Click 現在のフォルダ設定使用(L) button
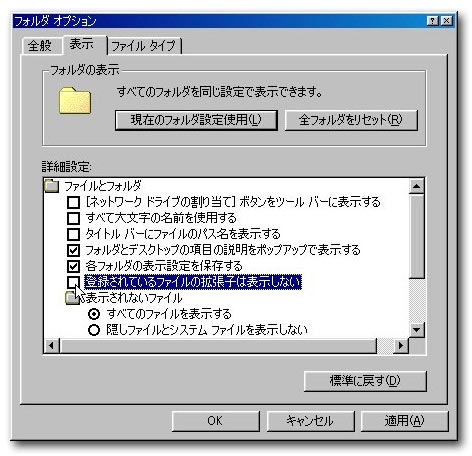472x456 pixels. pos(196,120)
